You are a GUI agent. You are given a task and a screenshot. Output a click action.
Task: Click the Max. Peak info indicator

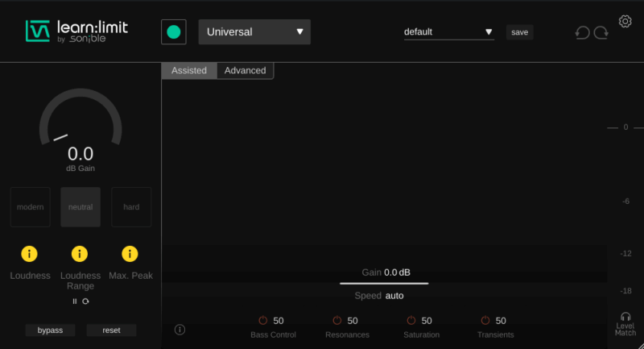[x=130, y=254]
